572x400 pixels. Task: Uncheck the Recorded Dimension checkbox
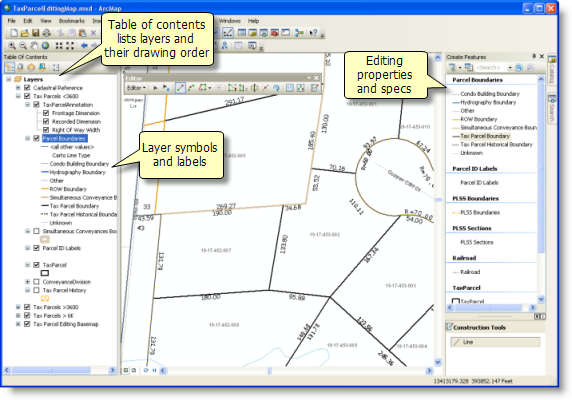46,121
